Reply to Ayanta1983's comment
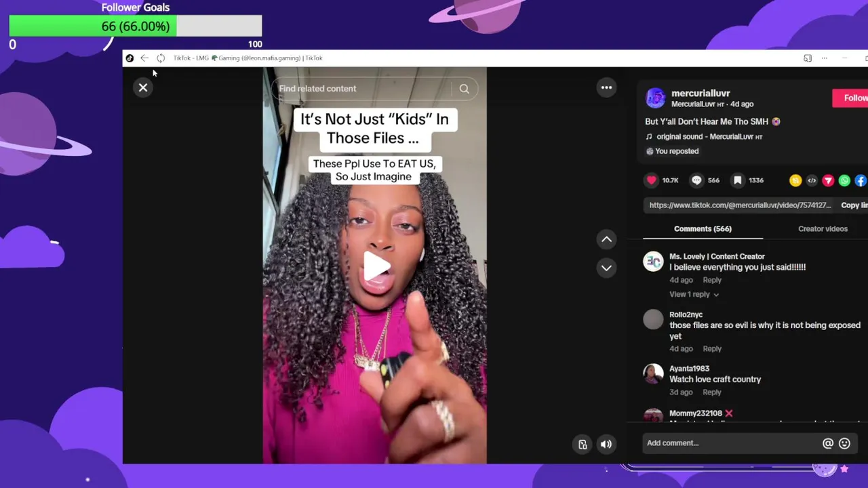 (712, 392)
